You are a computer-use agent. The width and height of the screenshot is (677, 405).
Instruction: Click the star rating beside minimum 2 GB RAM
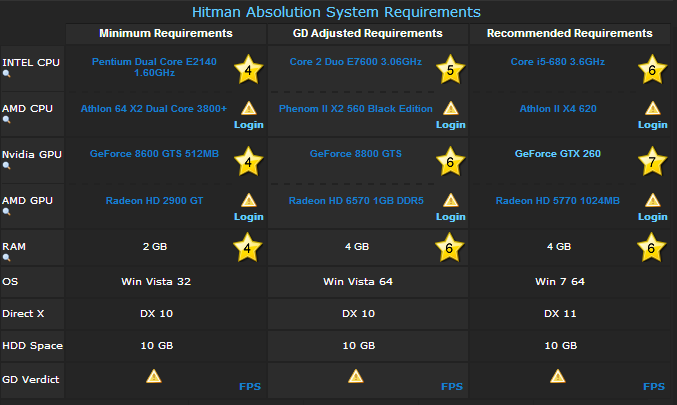[247, 247]
